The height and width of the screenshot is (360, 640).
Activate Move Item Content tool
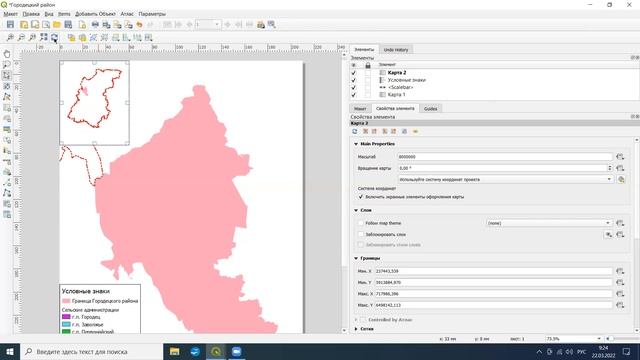(x=7, y=86)
